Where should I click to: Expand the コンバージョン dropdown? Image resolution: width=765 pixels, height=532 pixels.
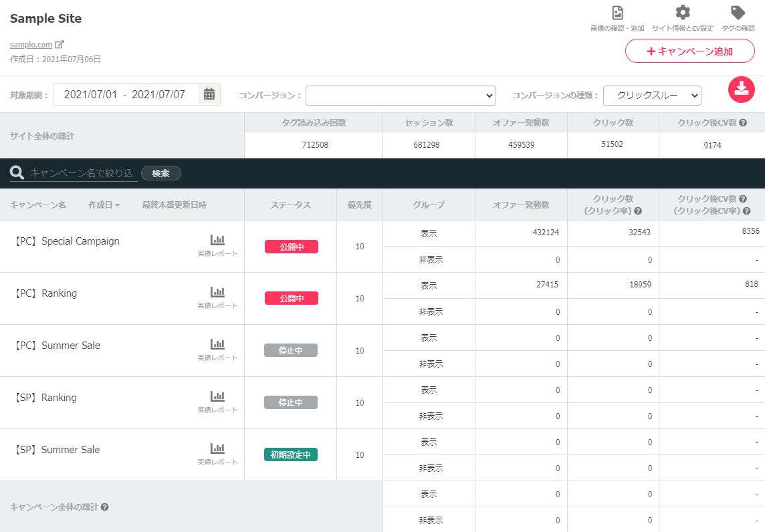401,96
